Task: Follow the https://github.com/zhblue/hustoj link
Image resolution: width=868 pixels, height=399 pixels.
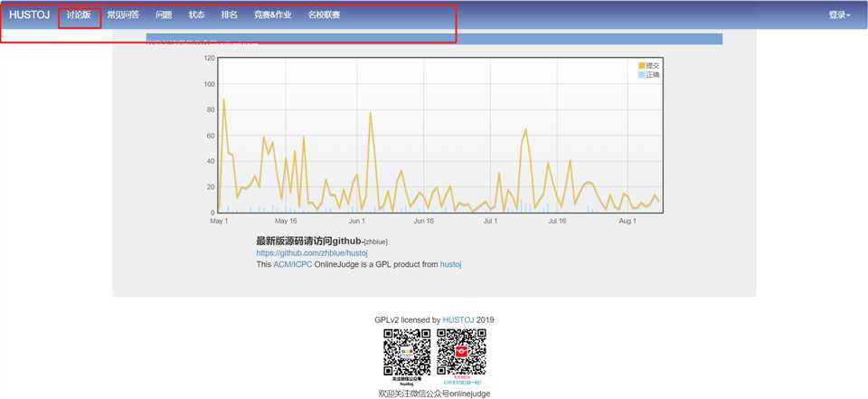Action: click(x=312, y=253)
